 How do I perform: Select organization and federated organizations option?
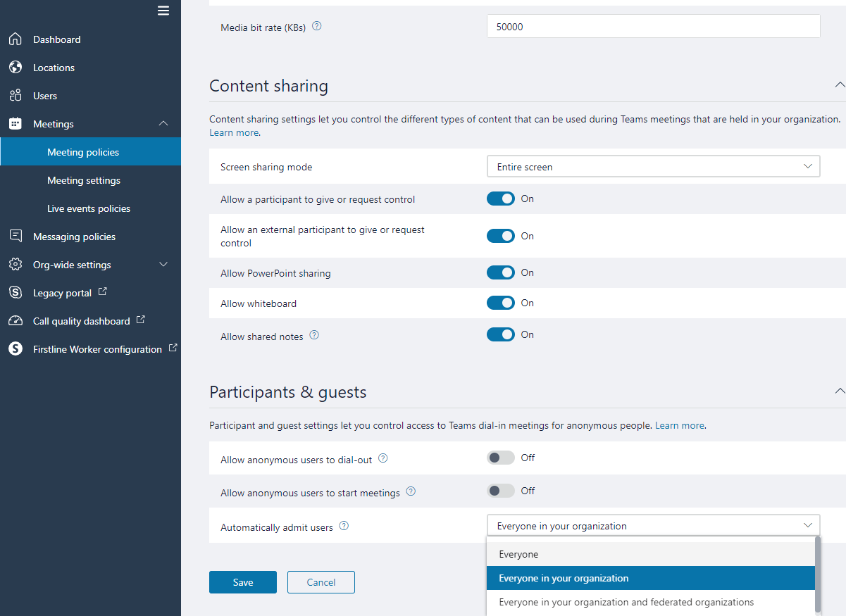coord(651,602)
